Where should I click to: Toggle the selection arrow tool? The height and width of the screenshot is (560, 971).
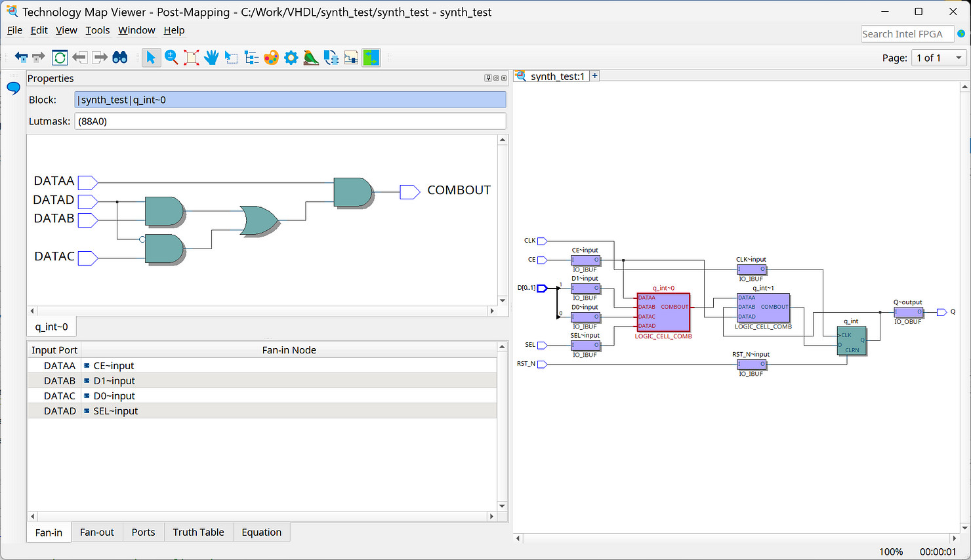[151, 58]
